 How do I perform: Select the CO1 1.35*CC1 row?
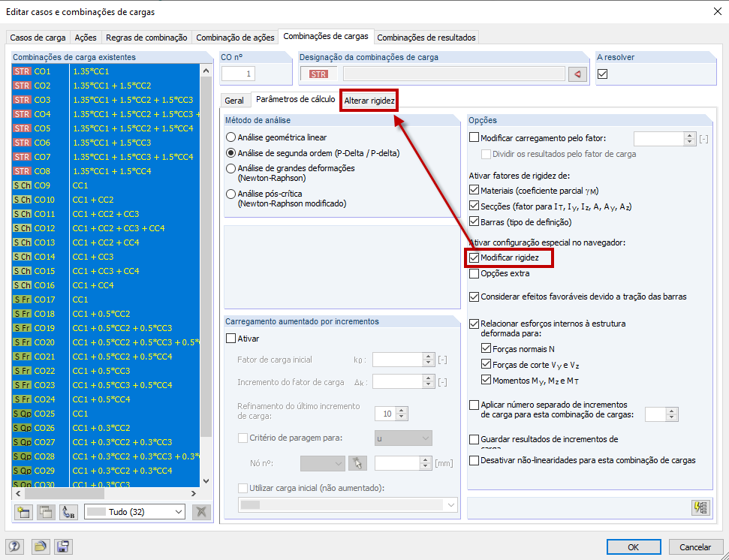(106, 71)
